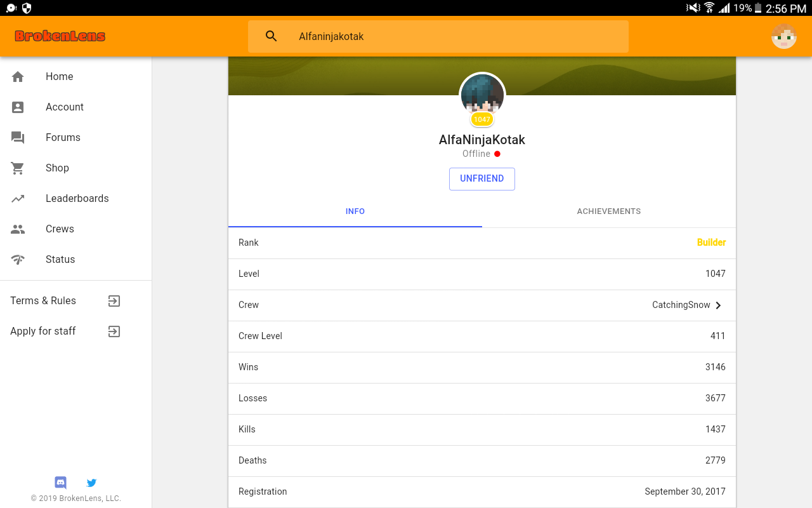Open Status in the sidebar

76,259
